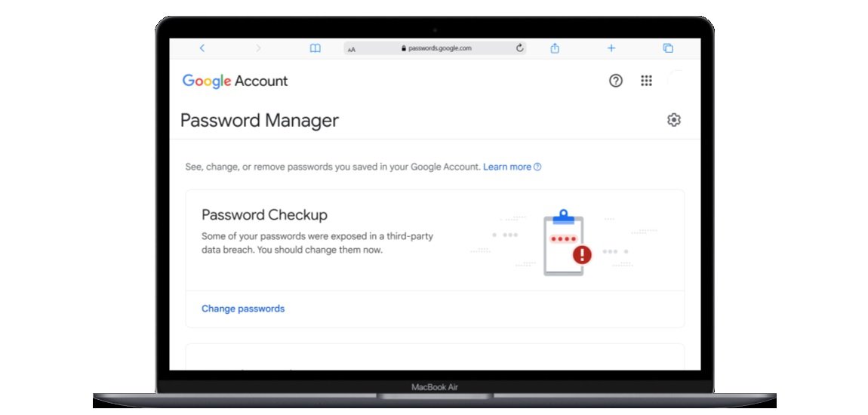868x415 pixels.
Task: Go back with the Safari back arrow
Action: click(202, 48)
